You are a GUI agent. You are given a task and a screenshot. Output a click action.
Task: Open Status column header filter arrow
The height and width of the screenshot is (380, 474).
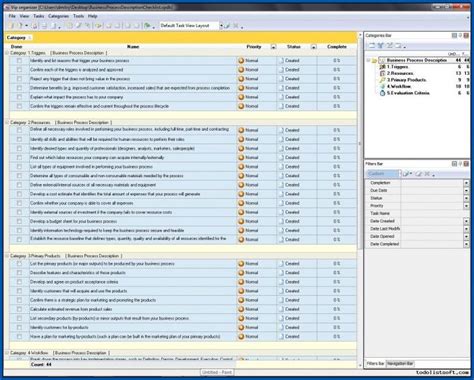coord(313,47)
